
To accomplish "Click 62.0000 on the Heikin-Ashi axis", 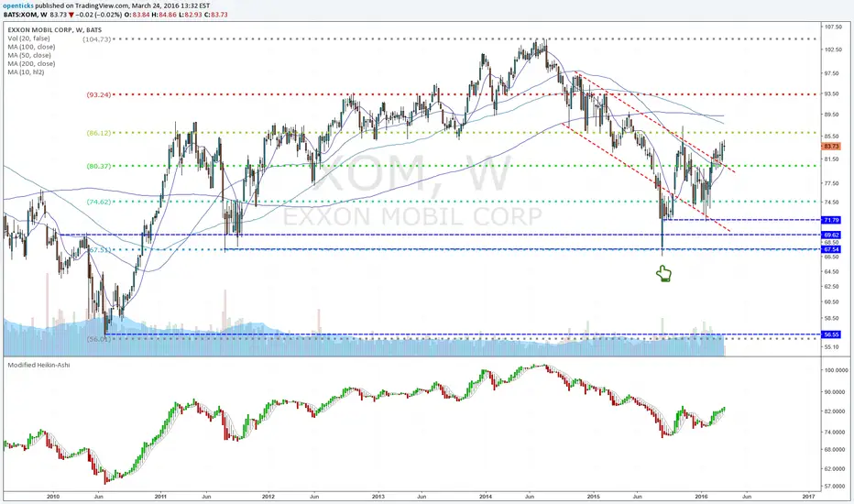I will [836, 468].
